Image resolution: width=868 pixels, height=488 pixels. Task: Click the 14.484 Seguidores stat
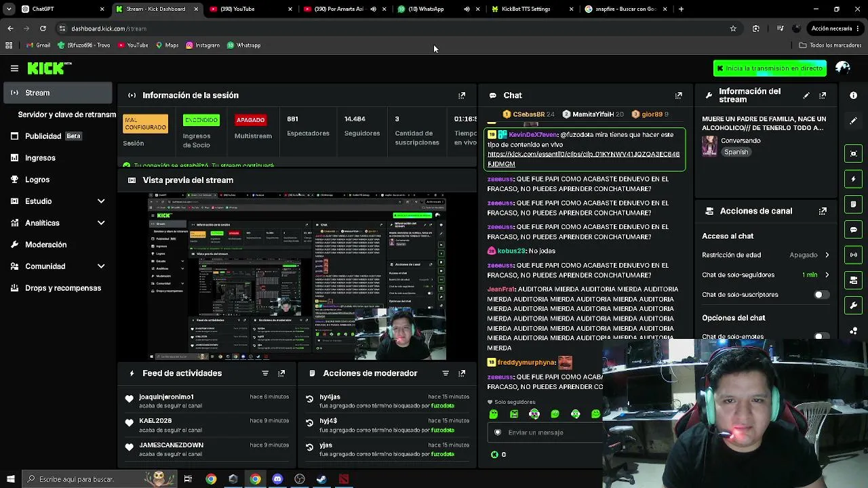[362, 126]
